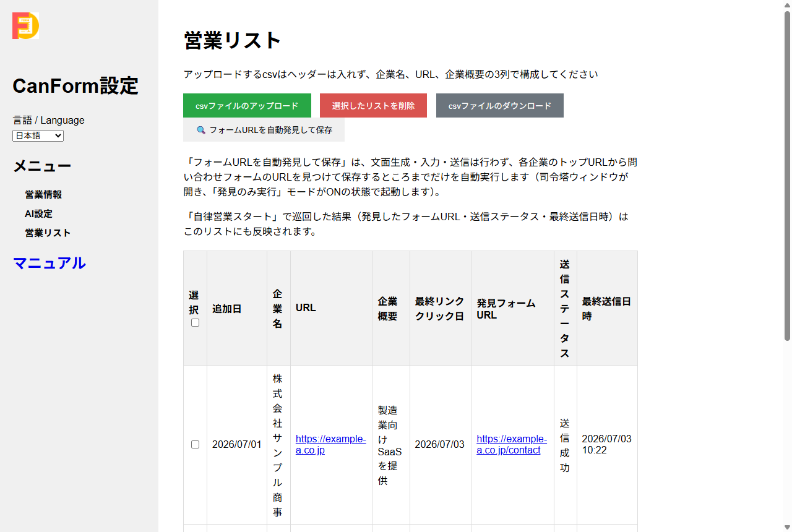Click the 企業概要 column header

(x=391, y=308)
